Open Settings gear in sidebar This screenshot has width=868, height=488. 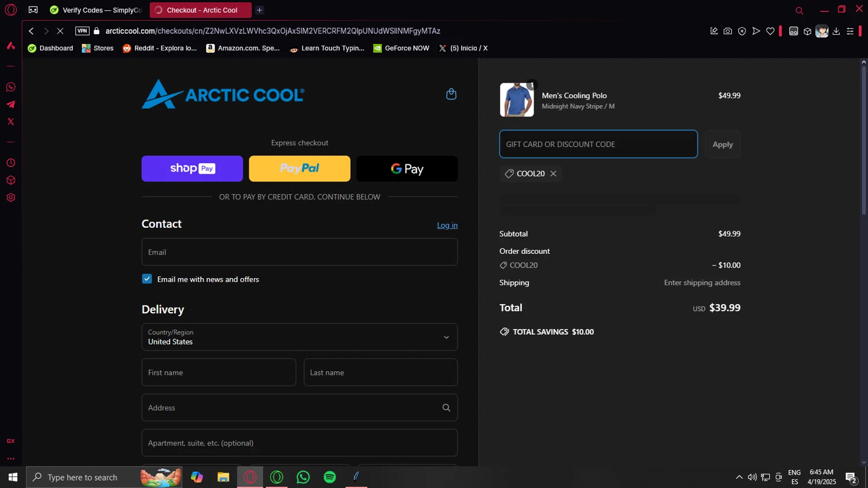click(10, 198)
